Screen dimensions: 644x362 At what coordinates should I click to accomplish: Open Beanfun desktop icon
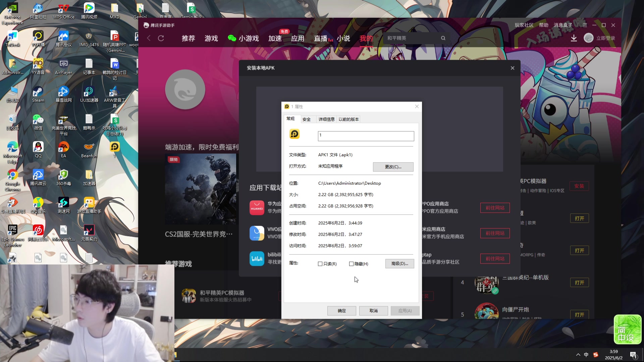click(x=89, y=150)
